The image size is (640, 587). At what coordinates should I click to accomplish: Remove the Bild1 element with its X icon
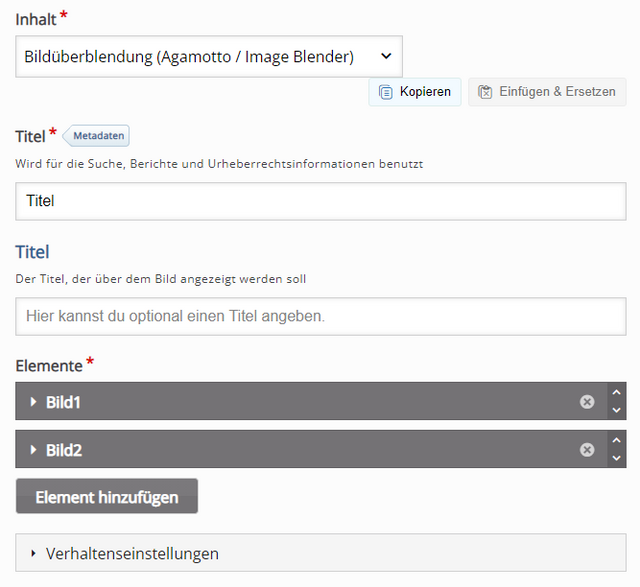[587, 402]
